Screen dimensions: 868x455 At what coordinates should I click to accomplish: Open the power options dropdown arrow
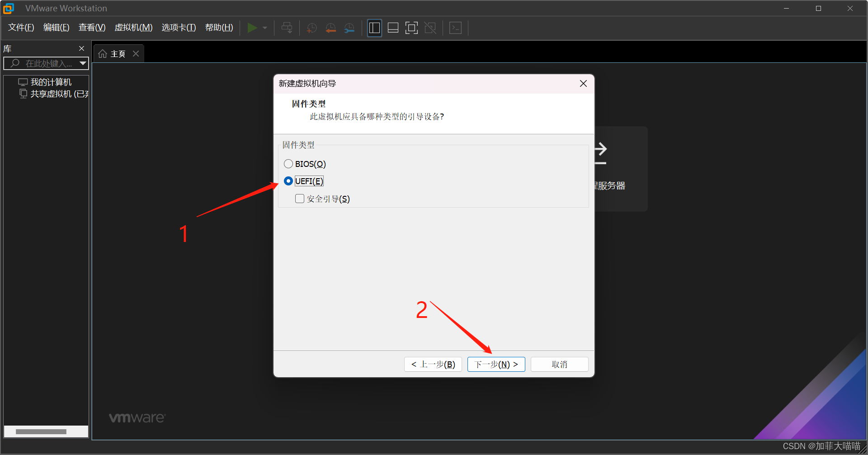coord(265,28)
